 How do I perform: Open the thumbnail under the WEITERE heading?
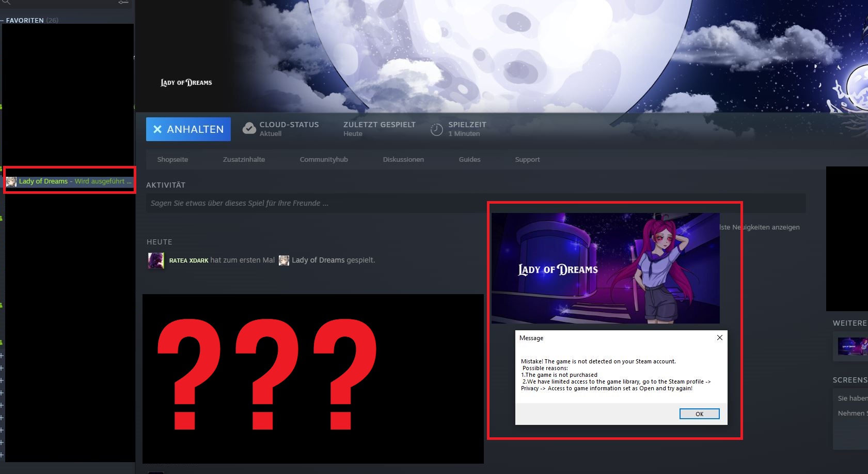click(852, 346)
